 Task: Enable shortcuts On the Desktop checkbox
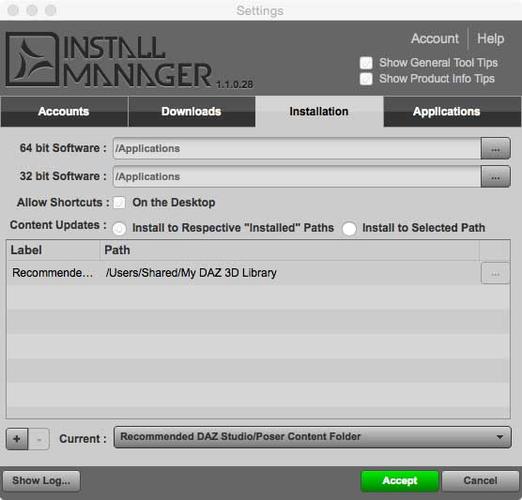(x=119, y=202)
